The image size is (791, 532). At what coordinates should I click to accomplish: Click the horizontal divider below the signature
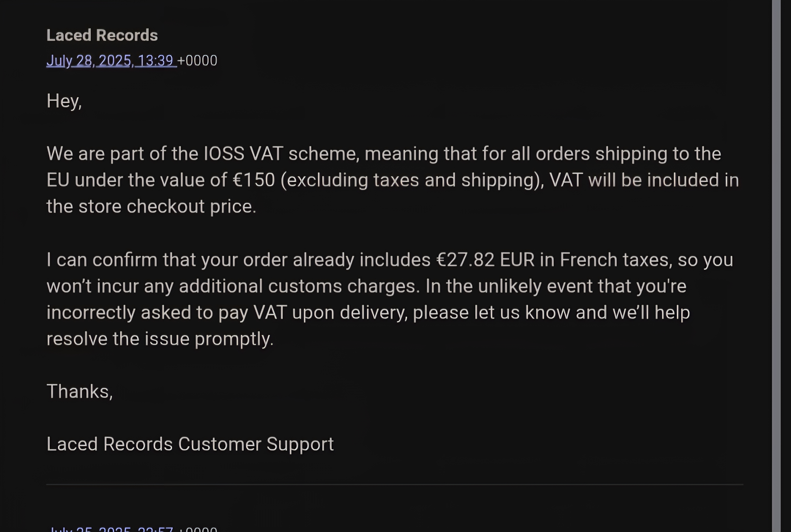395,484
